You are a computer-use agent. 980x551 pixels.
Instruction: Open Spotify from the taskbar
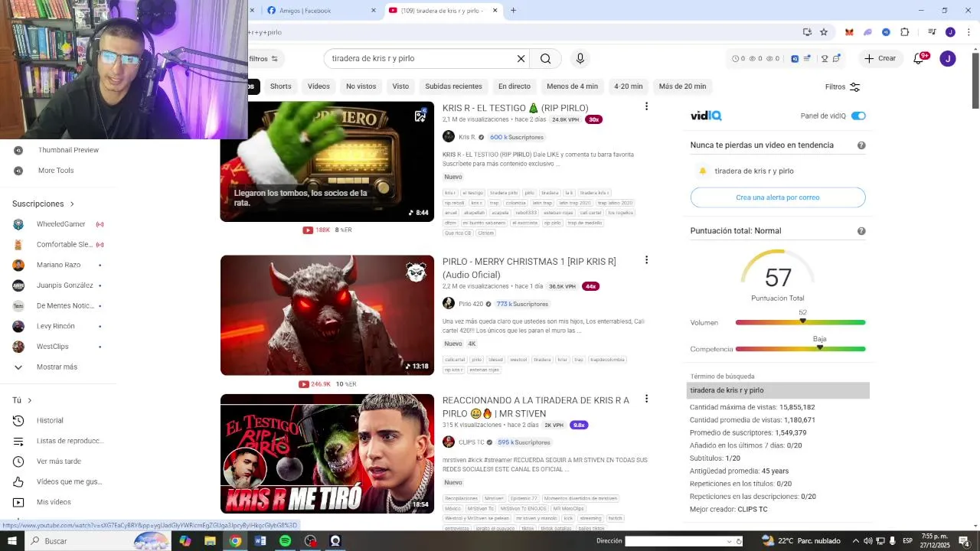point(285,541)
